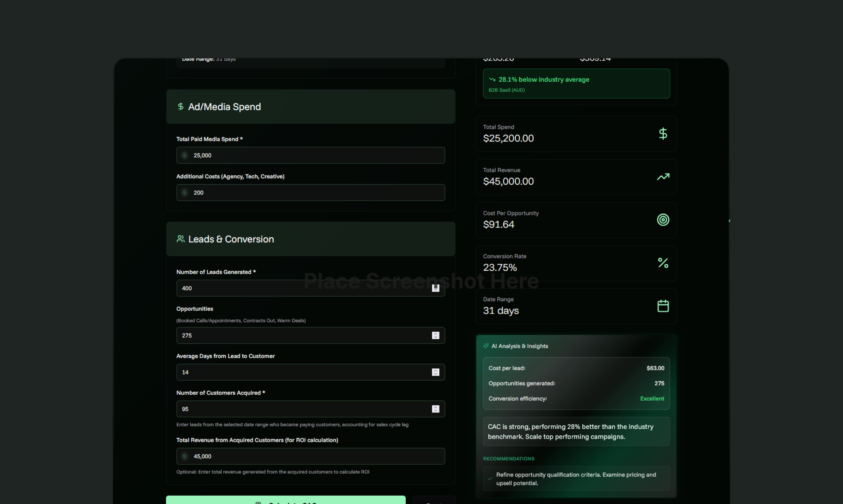Click the 'Booked Calls/Appointments' helper text

point(241,321)
